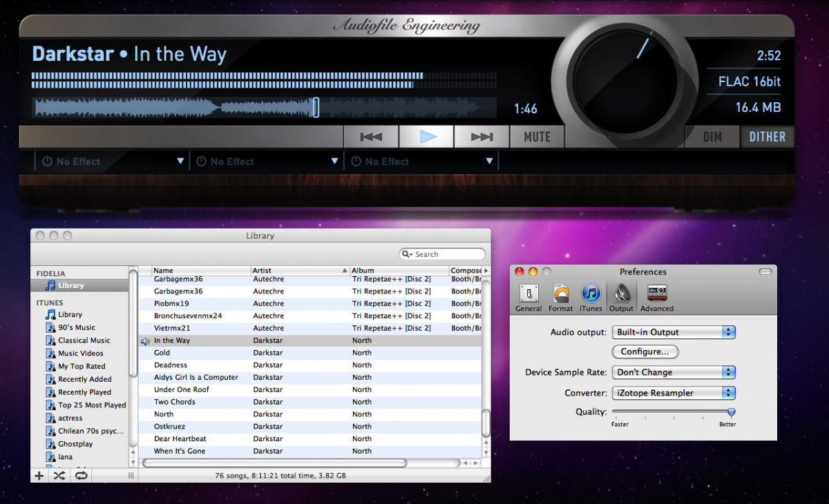The width and height of the screenshot is (829, 504).
Task: Click the Quality slider handle
Action: coord(731,412)
